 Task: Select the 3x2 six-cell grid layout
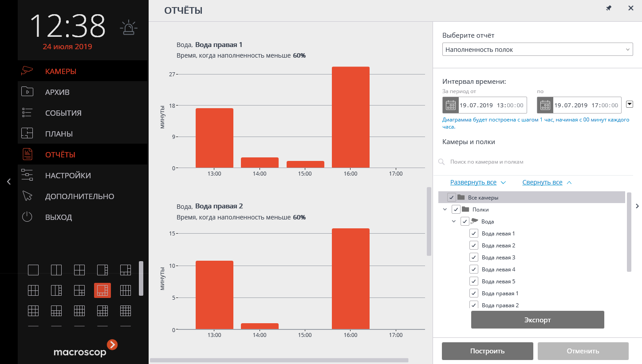click(x=33, y=290)
